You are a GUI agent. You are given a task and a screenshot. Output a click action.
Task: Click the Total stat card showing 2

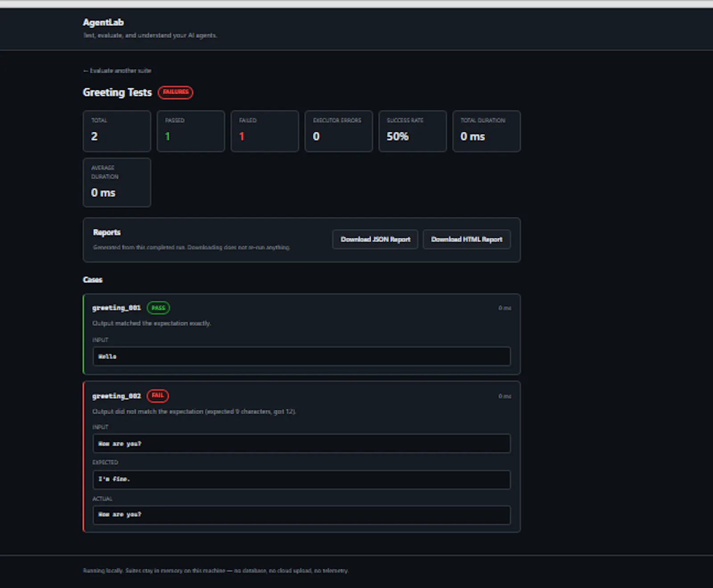117,131
